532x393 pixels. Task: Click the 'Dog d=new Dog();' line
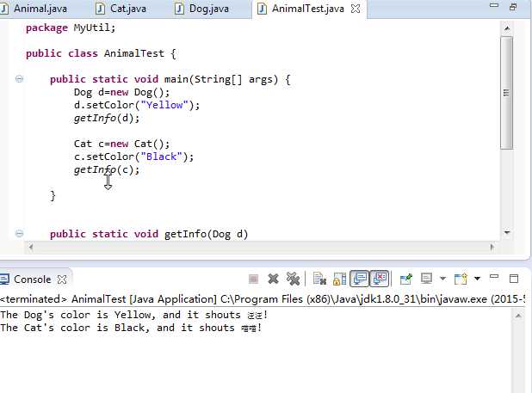coord(121,92)
